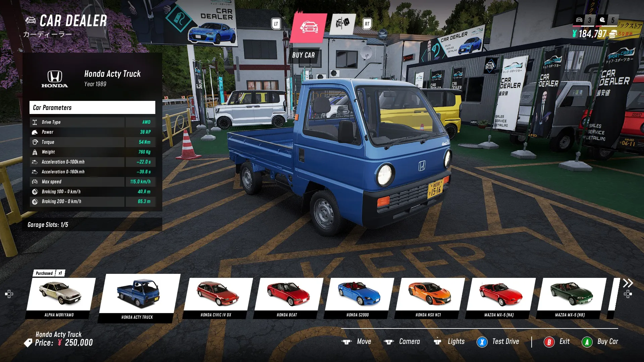
Task: Select the Buy Car tab icon
Action: [x=309, y=27]
